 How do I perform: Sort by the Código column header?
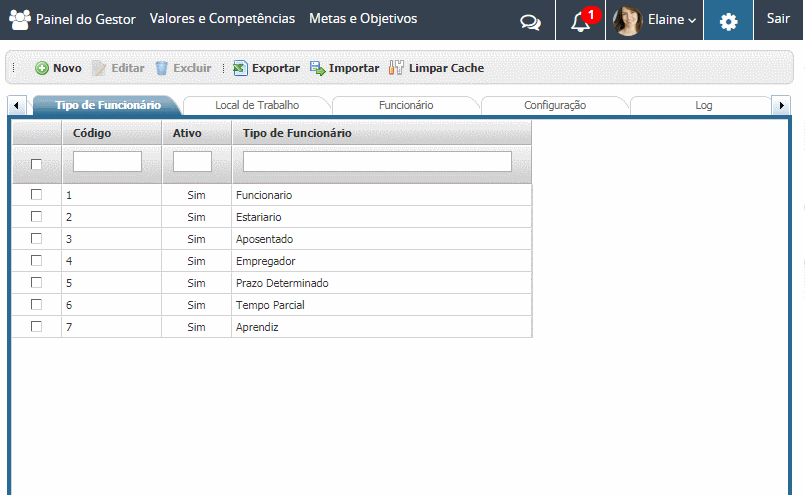(x=92, y=133)
